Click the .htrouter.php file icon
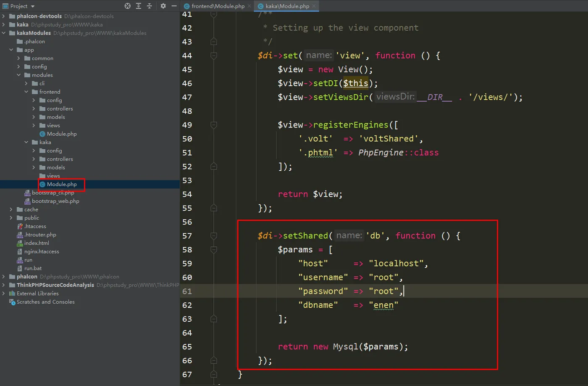The image size is (588, 386). tap(20, 235)
